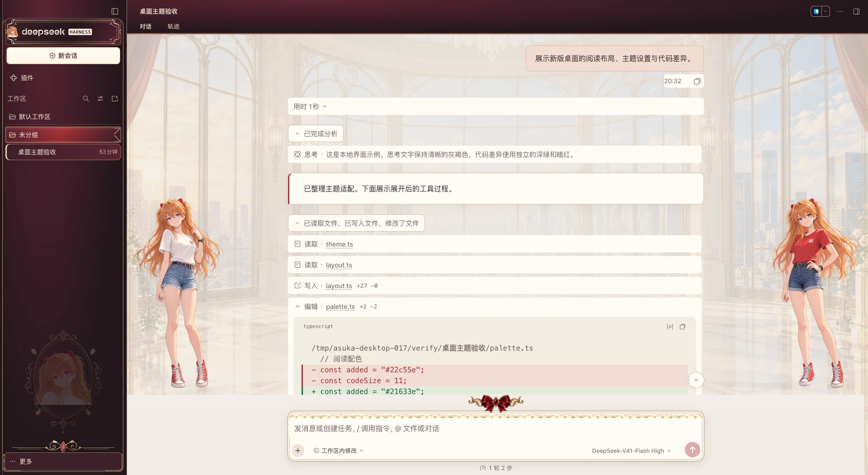Open the theme.ts file link

coord(340,244)
